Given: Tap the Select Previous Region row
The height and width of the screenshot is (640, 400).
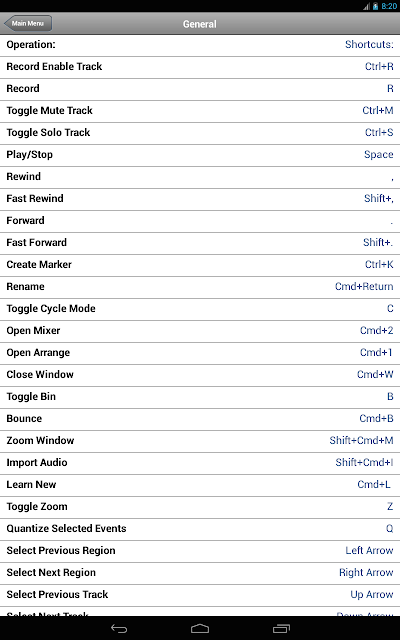Looking at the screenshot, I should click(x=200, y=552).
